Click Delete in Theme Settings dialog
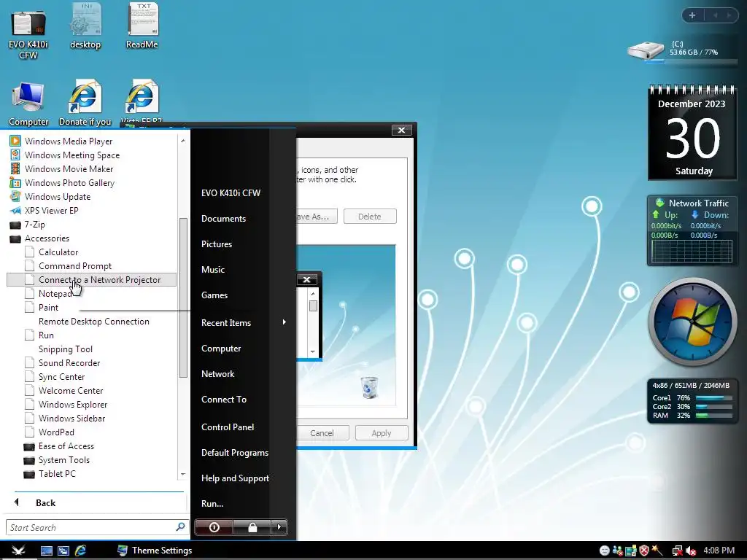 click(370, 216)
